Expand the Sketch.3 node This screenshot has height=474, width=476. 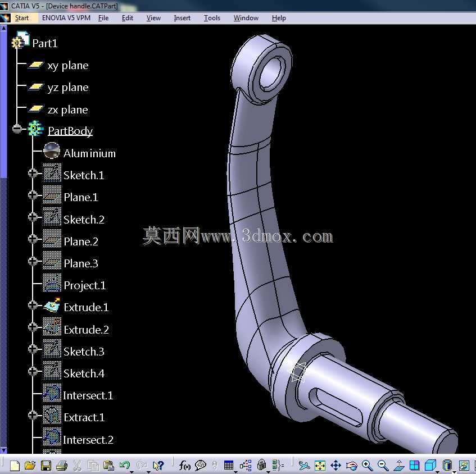click(x=33, y=349)
